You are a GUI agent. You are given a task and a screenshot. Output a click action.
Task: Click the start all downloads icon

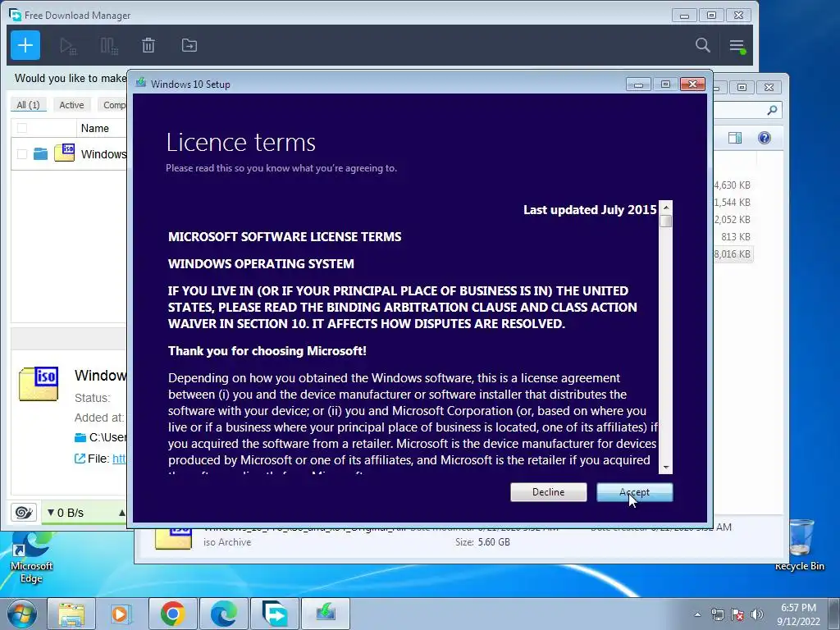68,46
